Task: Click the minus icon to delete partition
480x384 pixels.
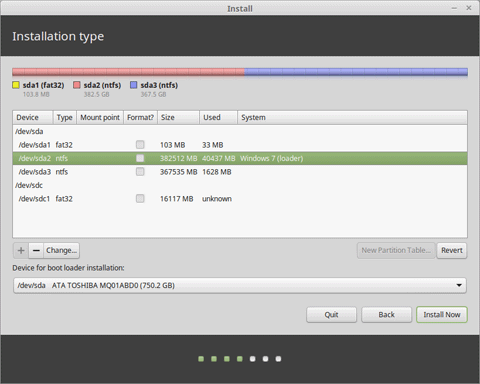Action: point(36,250)
